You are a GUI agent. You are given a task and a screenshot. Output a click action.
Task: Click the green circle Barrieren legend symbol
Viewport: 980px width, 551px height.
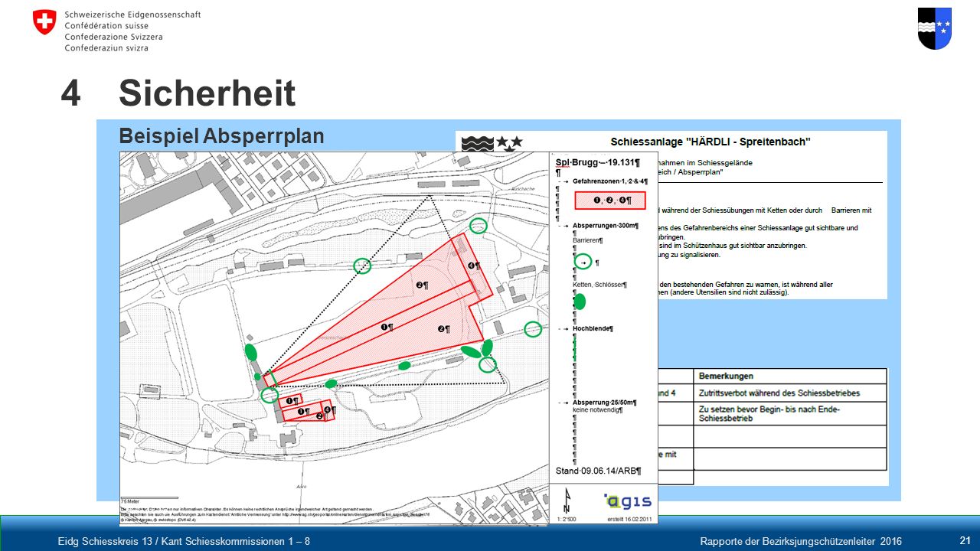[x=583, y=262]
